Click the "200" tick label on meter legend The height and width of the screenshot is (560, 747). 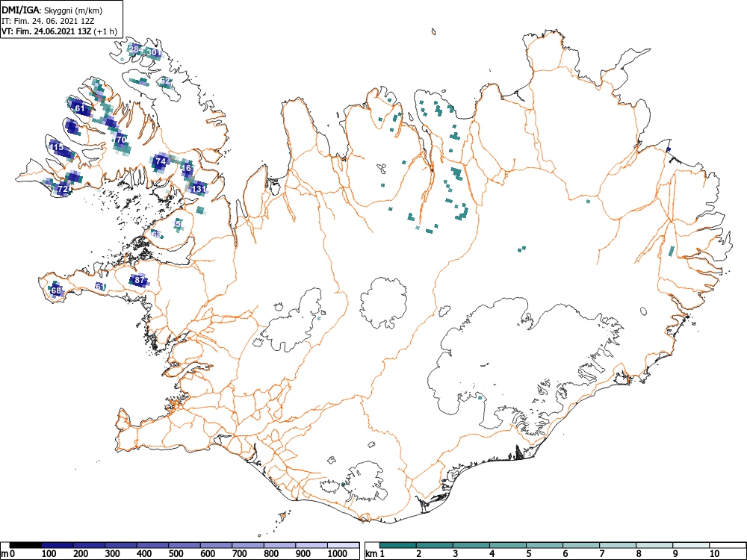coord(81,554)
